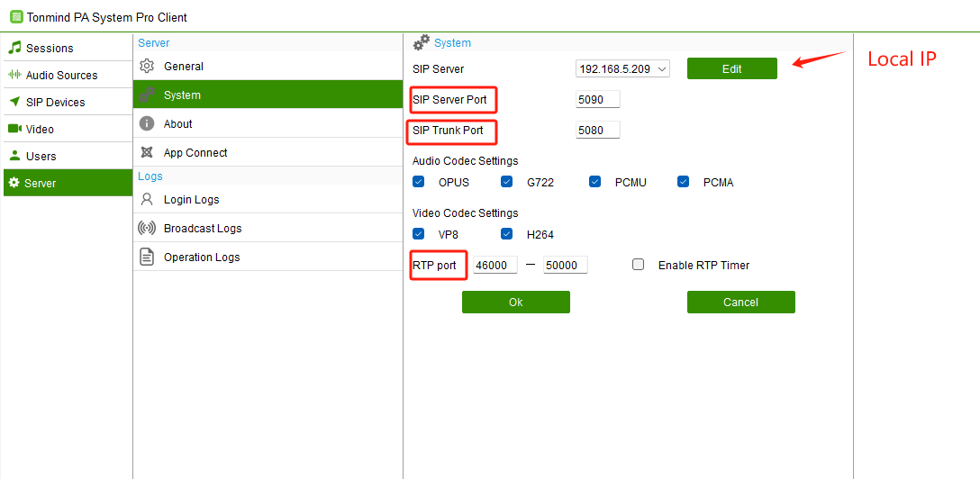Image resolution: width=980 pixels, height=479 pixels.
Task: Open the SIP Server IP dropdown
Action: (662, 68)
